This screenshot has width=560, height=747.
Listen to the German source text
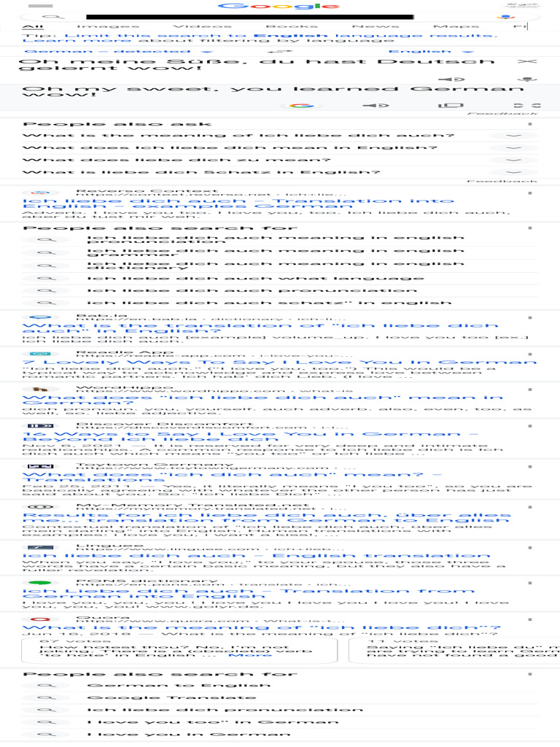click(451, 79)
